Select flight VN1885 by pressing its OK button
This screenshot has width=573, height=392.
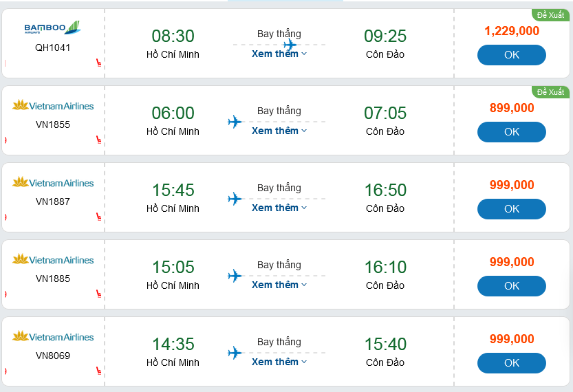[512, 286]
